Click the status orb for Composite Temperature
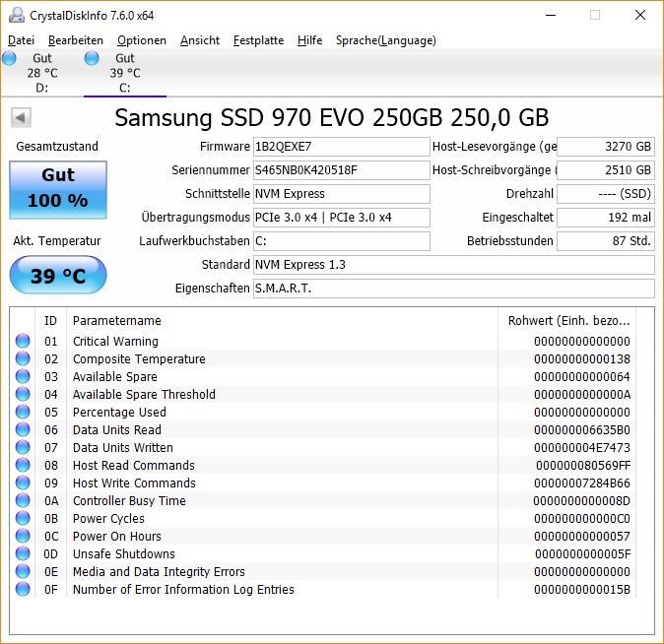 click(23, 358)
